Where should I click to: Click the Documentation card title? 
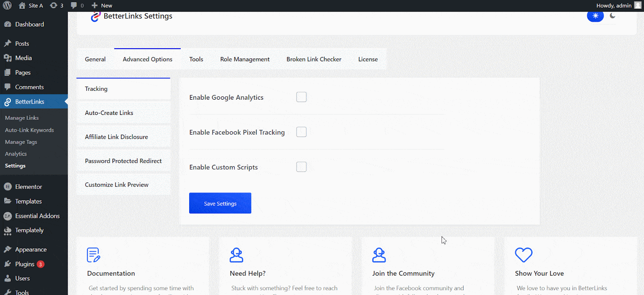pyautogui.click(x=111, y=273)
